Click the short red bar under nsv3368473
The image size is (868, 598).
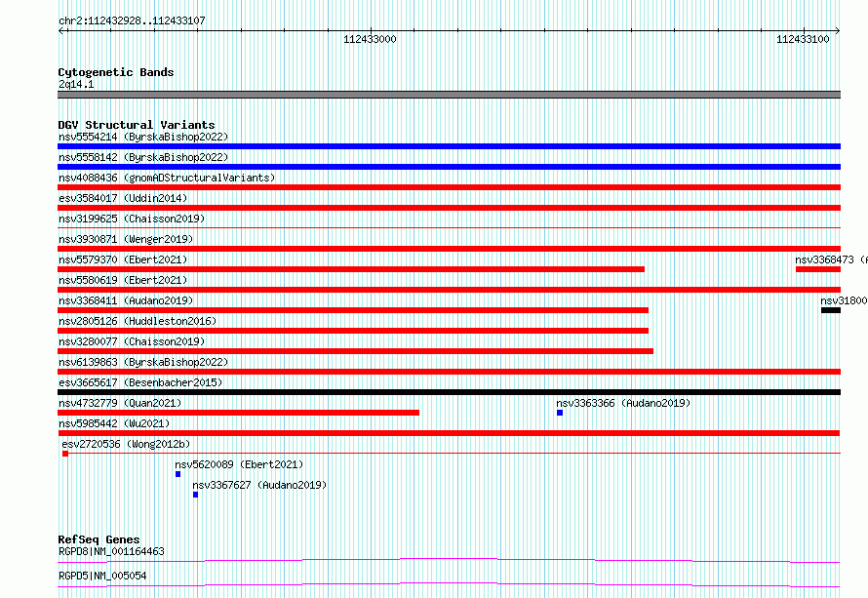[x=818, y=269]
